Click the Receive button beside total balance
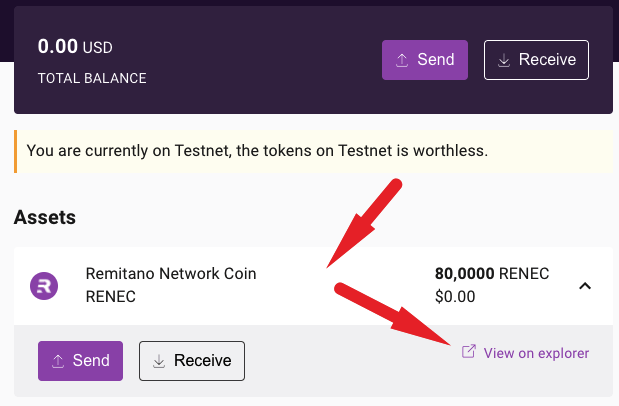619x406 pixels. (x=536, y=60)
